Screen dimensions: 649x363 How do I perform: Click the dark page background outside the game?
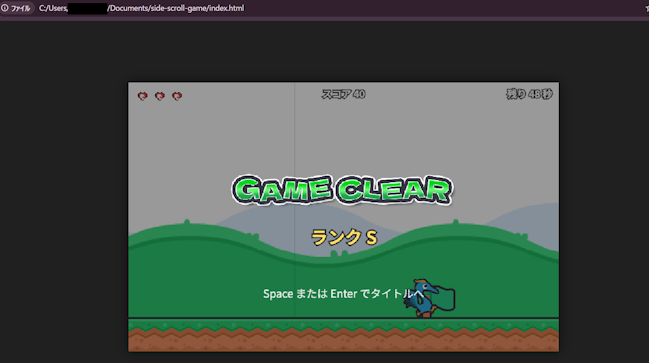coord(62,186)
